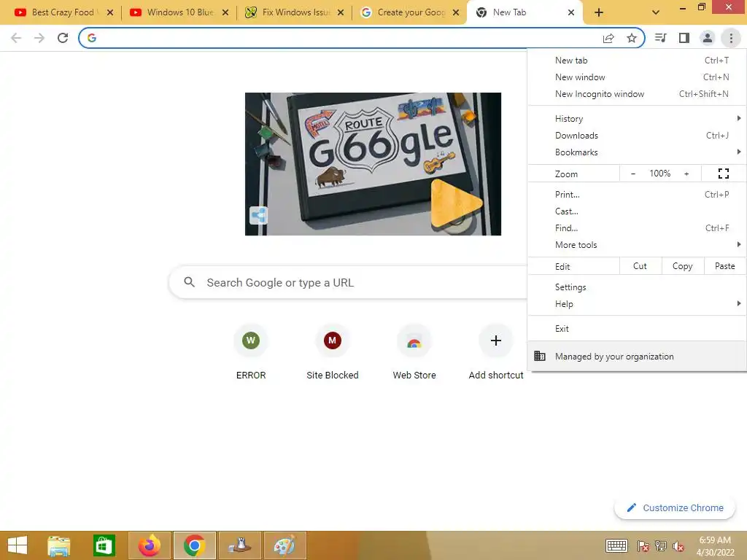
Task: Choose Find... in the menu
Action: click(x=637, y=227)
